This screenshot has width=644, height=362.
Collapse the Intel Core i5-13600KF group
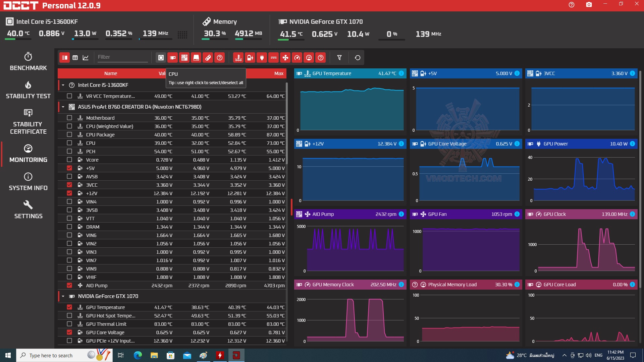[63, 85]
